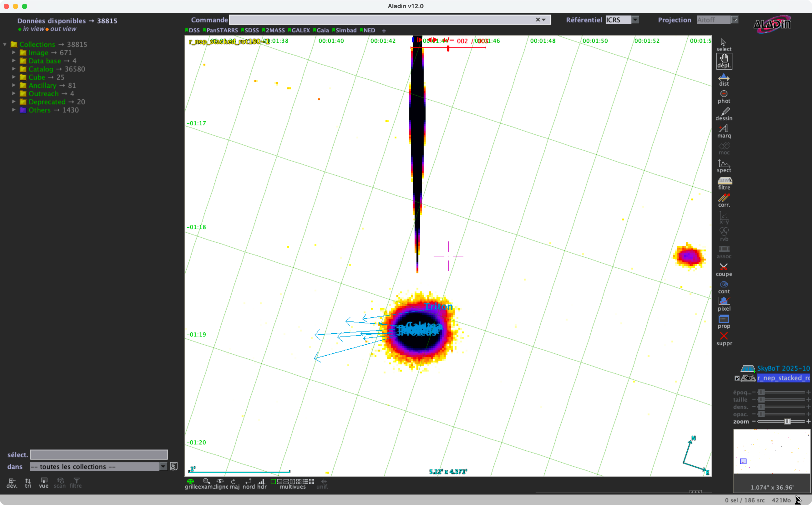This screenshot has height=505, width=812.
Task: Click the DSS bookmark
Action: (x=192, y=30)
